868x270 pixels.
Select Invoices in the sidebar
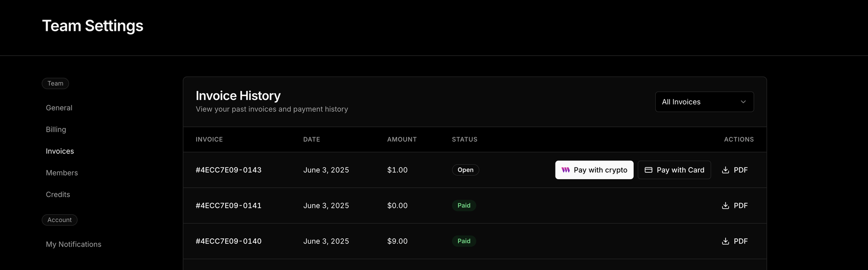coord(60,151)
